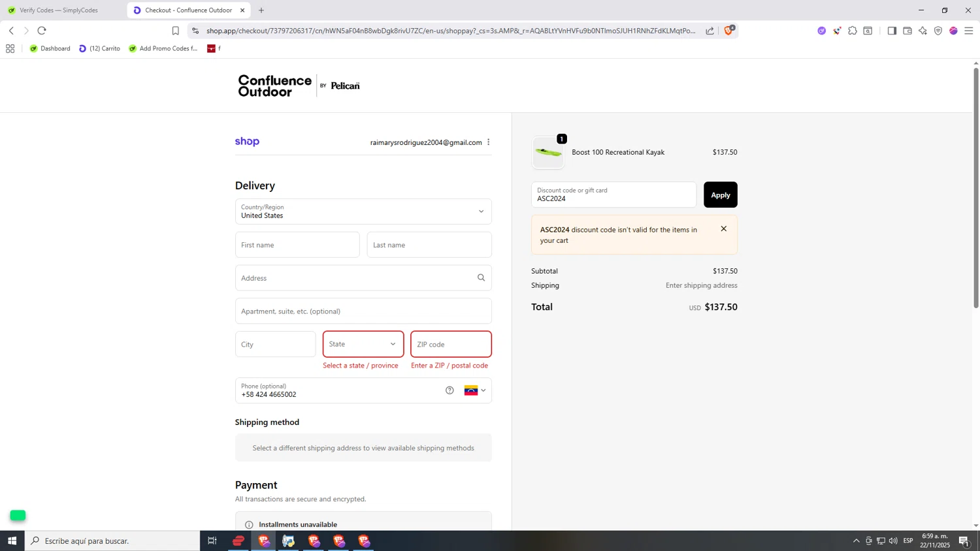Screen dimensions: 980x551
Task: Reload the checkout page
Action: pos(42,31)
